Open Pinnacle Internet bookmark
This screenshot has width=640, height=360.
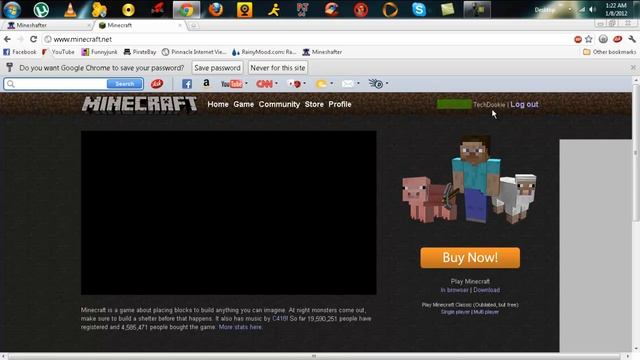tap(194, 52)
